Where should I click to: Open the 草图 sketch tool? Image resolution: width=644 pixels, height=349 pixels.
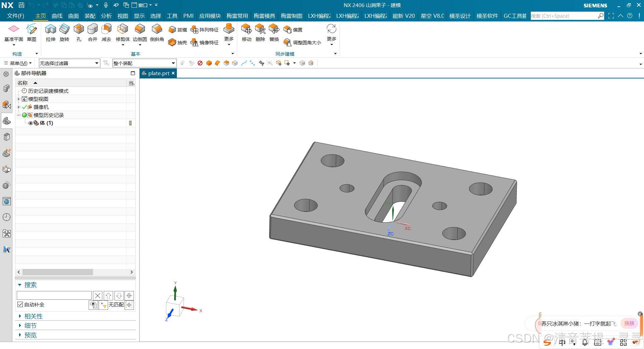(x=32, y=33)
